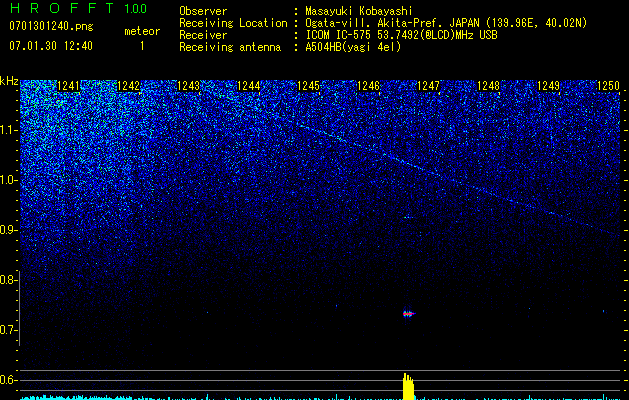Click the meteor count label
Screen dimensions: 629x400
(x=142, y=31)
